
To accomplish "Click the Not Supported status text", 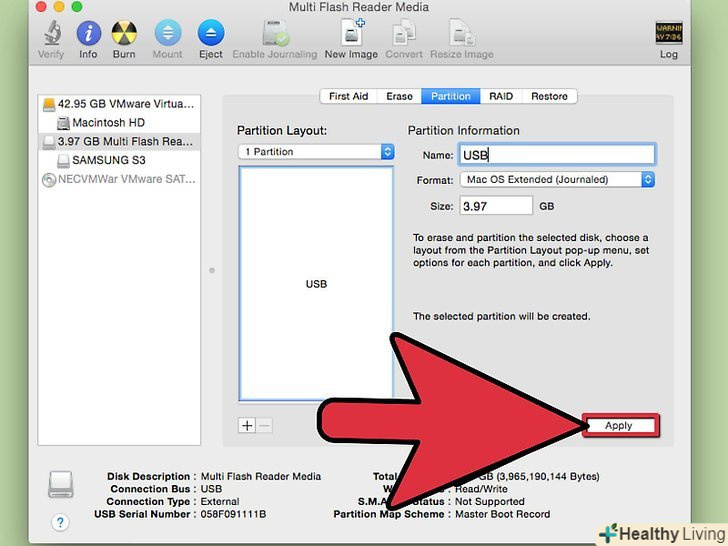I will [x=489, y=501].
